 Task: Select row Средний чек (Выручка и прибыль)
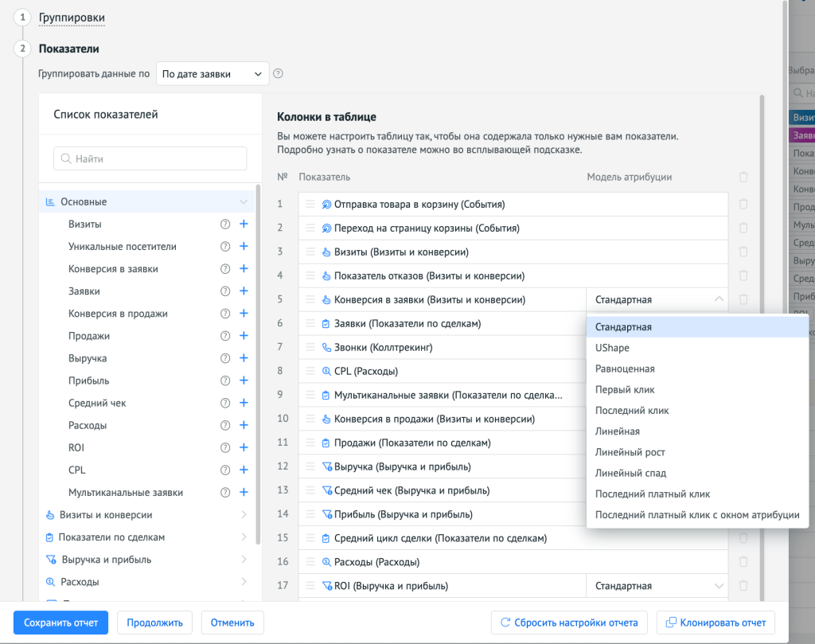click(x=443, y=490)
